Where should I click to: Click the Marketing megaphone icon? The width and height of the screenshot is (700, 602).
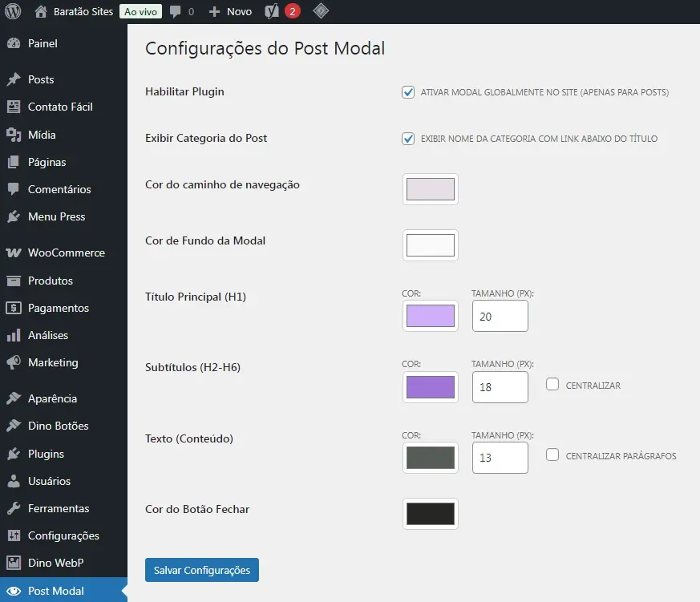pos(14,362)
